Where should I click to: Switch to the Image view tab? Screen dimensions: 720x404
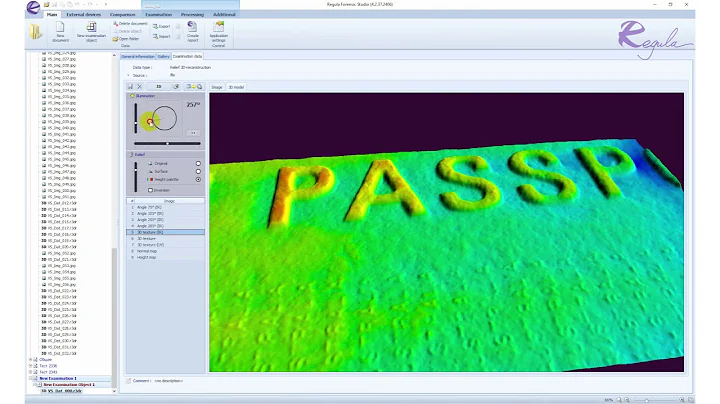click(x=217, y=87)
